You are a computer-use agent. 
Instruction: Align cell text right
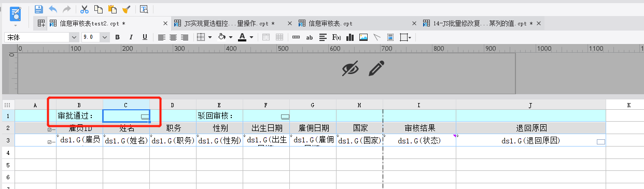click(185, 37)
